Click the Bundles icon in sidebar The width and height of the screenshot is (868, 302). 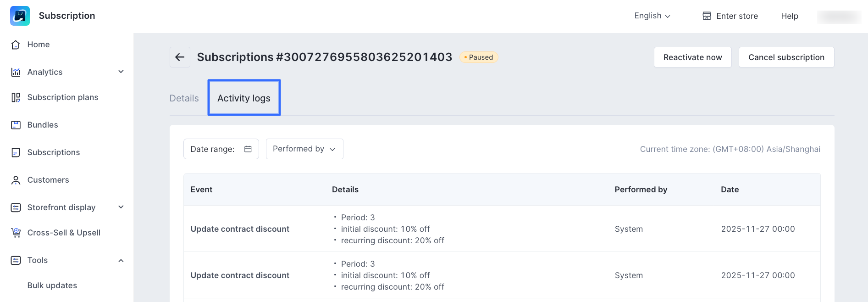[x=16, y=125]
